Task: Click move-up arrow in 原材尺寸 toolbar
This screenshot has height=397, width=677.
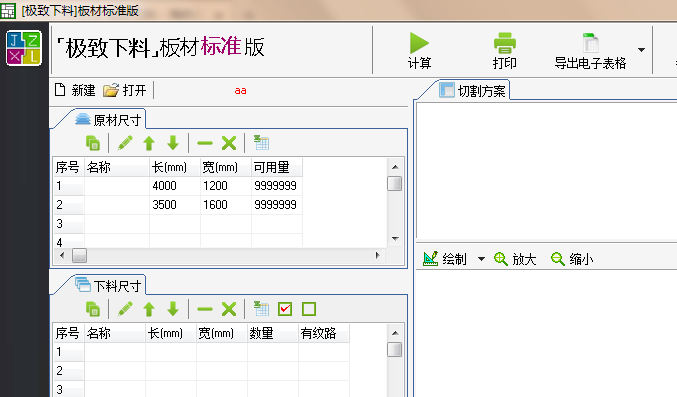Action: point(149,143)
